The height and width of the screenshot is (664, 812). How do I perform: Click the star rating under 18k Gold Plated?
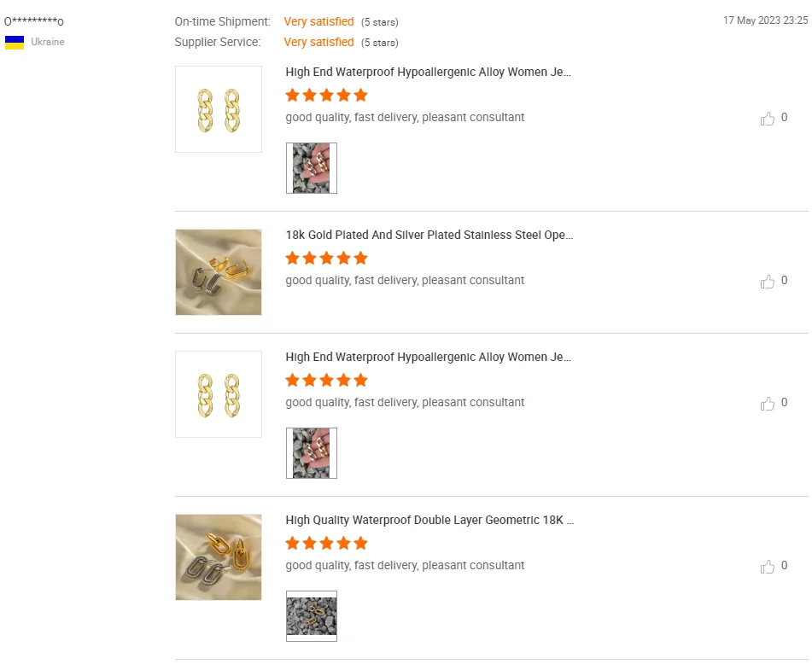tap(326, 259)
